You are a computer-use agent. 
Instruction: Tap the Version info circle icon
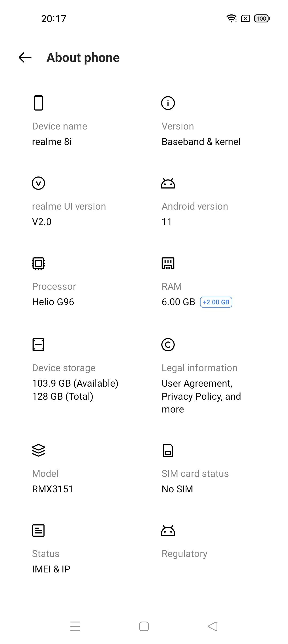pyautogui.click(x=168, y=103)
